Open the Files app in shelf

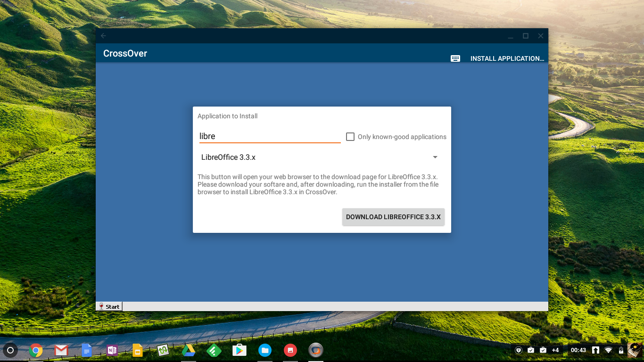point(265,350)
